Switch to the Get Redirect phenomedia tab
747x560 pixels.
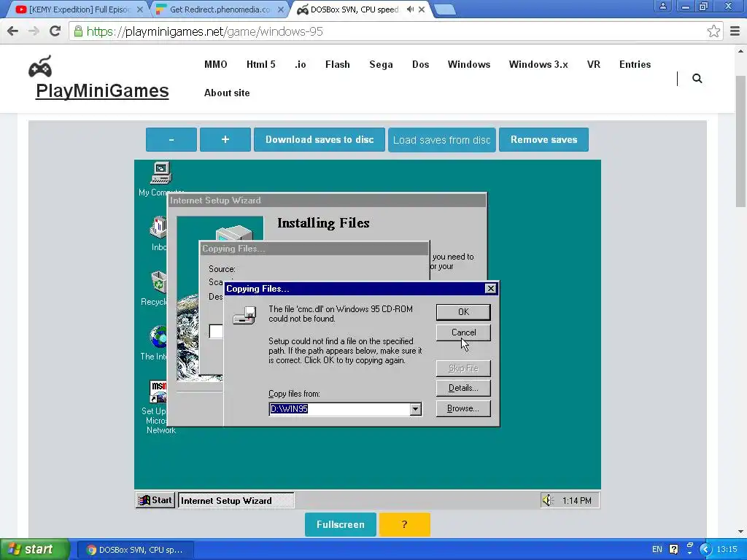point(220,9)
